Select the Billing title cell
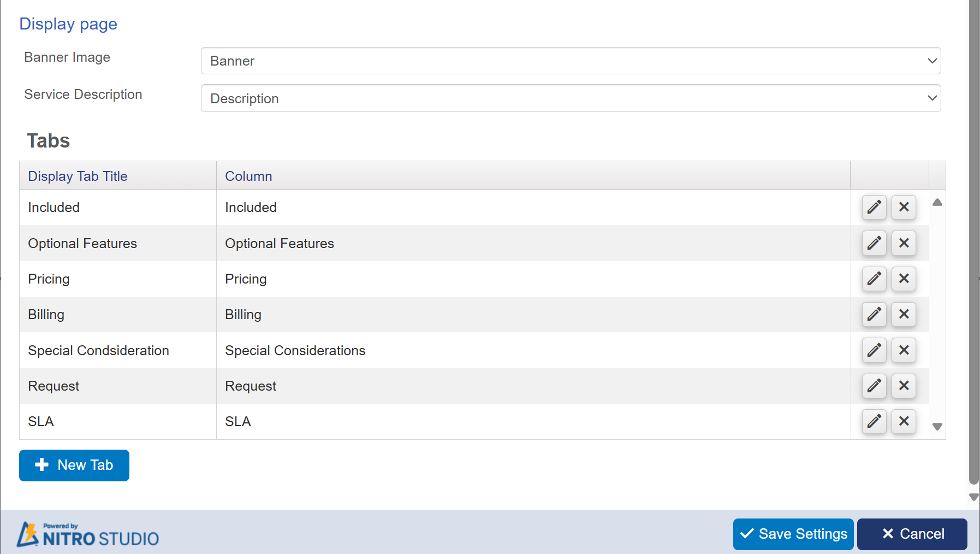 point(118,314)
